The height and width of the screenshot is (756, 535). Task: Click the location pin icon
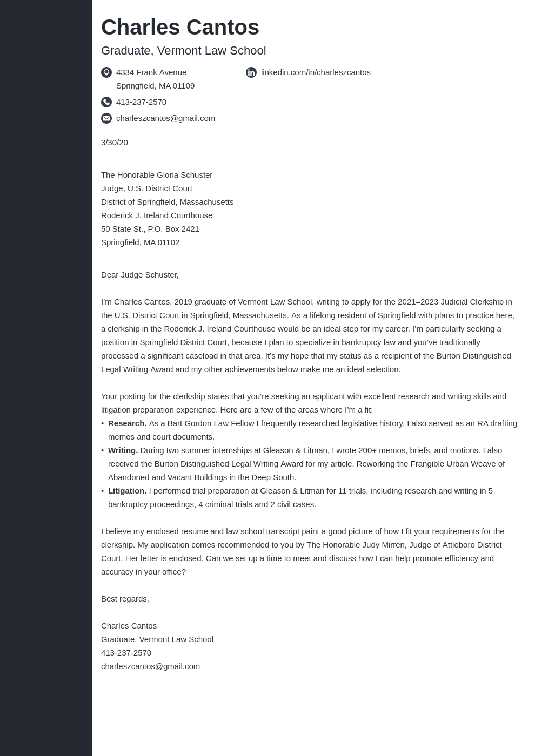click(x=106, y=72)
